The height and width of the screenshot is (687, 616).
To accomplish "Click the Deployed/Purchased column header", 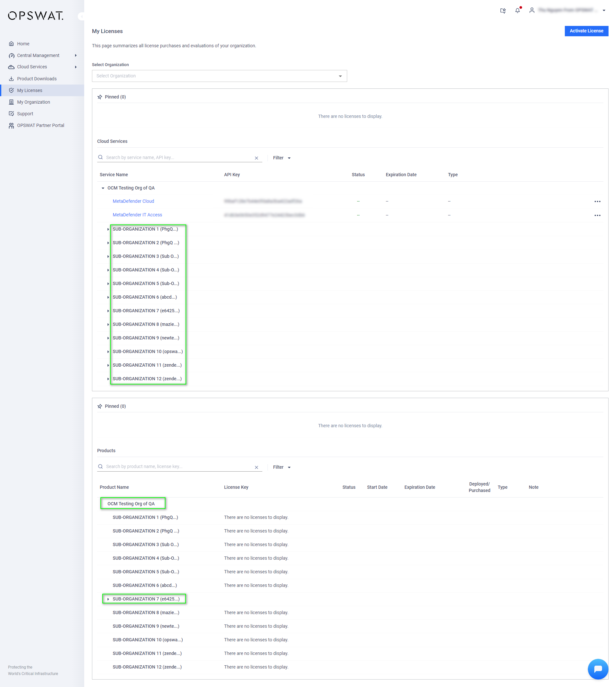I will [x=479, y=487].
